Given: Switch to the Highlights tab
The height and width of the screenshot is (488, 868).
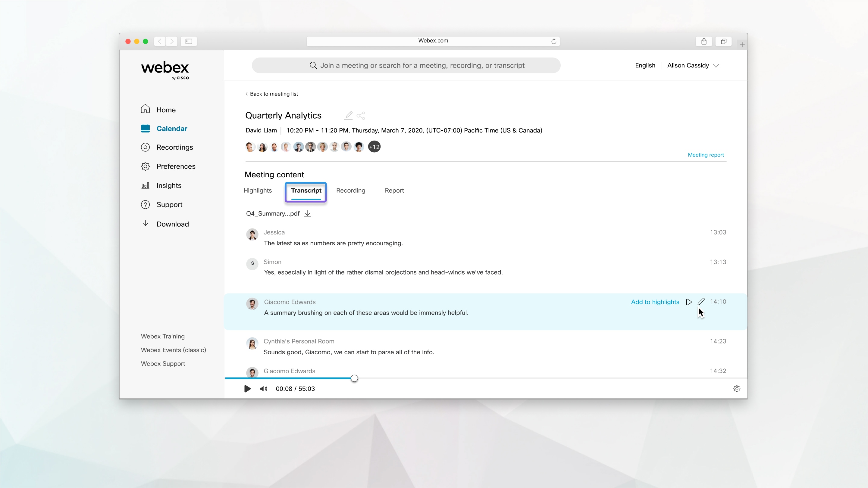Looking at the screenshot, I should [257, 190].
